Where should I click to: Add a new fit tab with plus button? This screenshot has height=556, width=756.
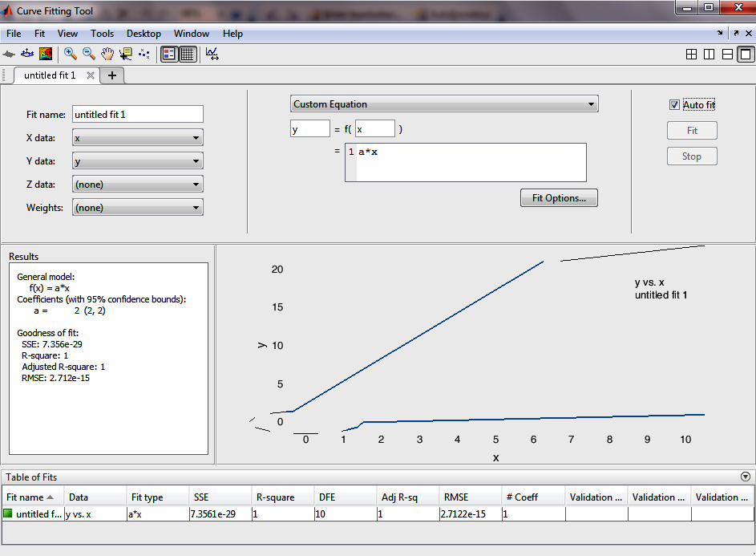click(112, 75)
